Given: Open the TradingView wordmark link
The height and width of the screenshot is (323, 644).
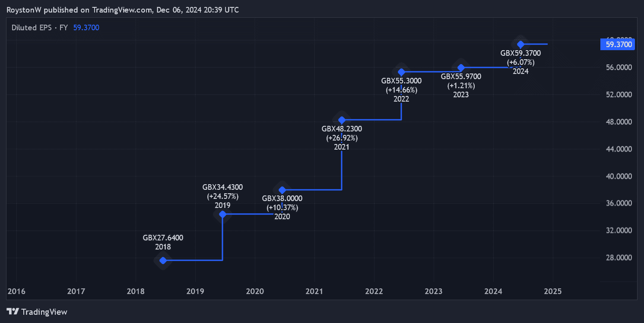Looking at the screenshot, I should pos(44,312).
